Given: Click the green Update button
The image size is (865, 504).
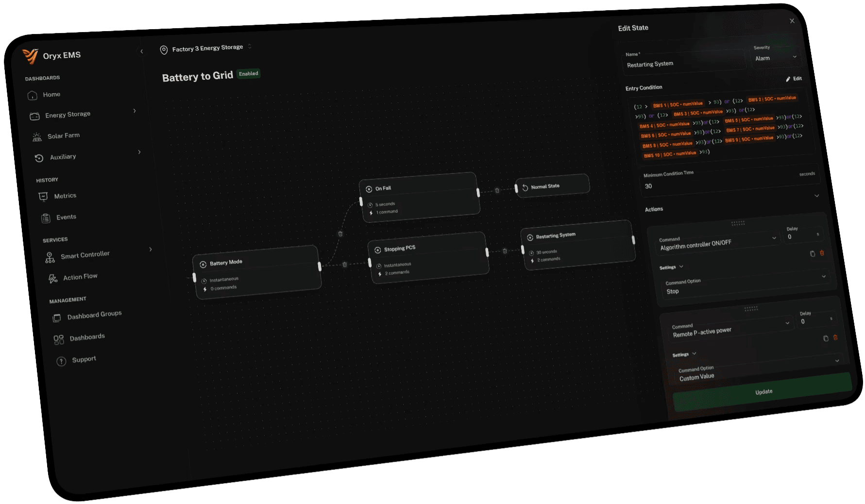Looking at the screenshot, I should [x=763, y=392].
